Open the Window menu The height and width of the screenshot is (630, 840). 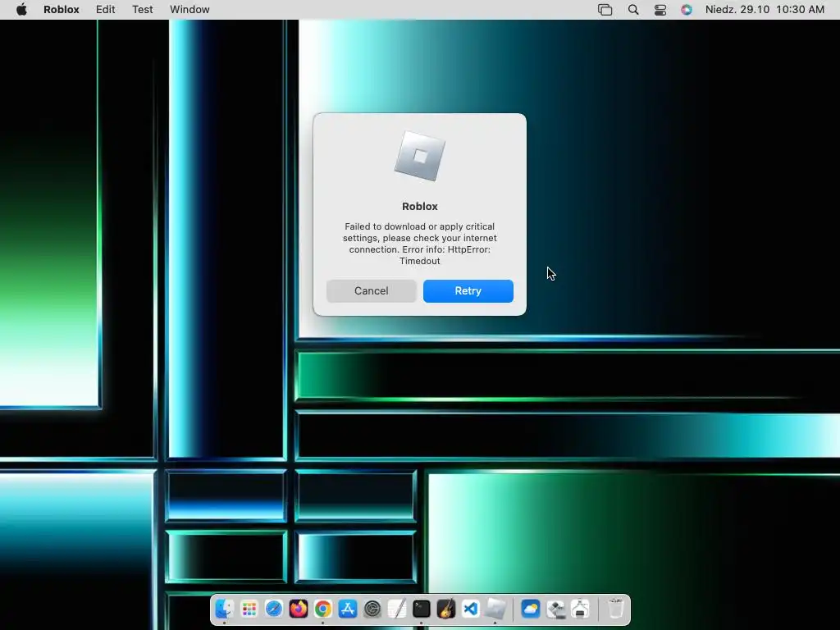(x=189, y=10)
